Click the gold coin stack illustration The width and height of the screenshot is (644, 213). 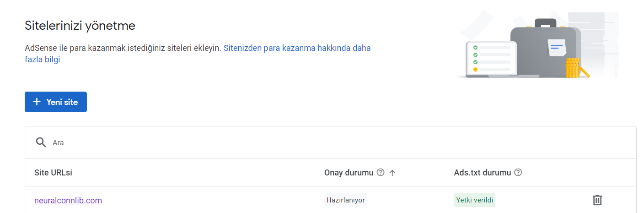572,68
